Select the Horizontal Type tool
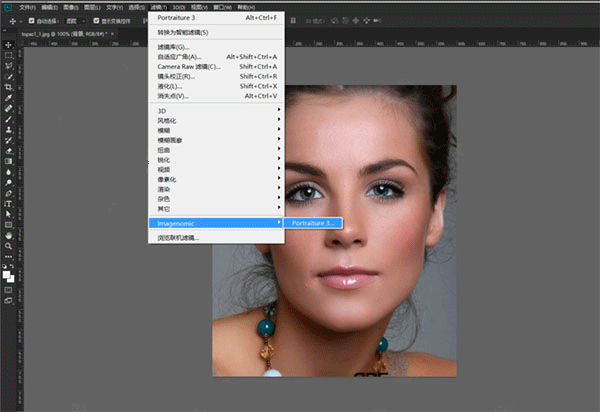 coord(8,203)
